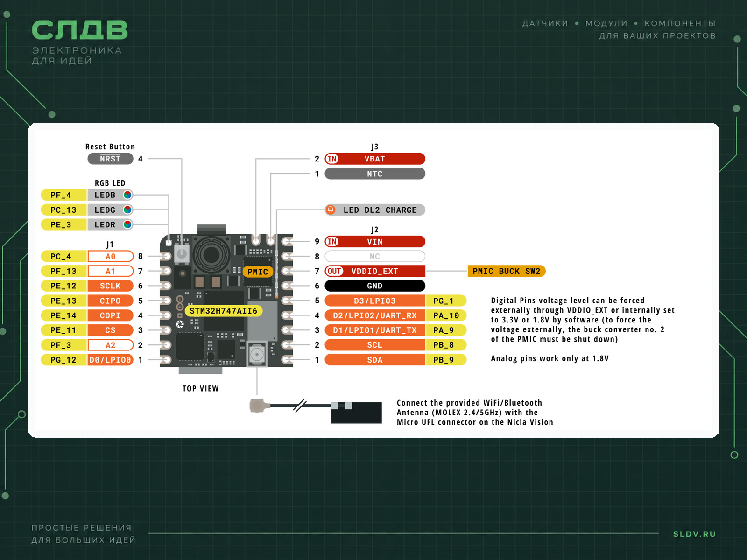Click the STM32H747AII6 chip label
This screenshot has width=747, height=560.
(x=223, y=311)
